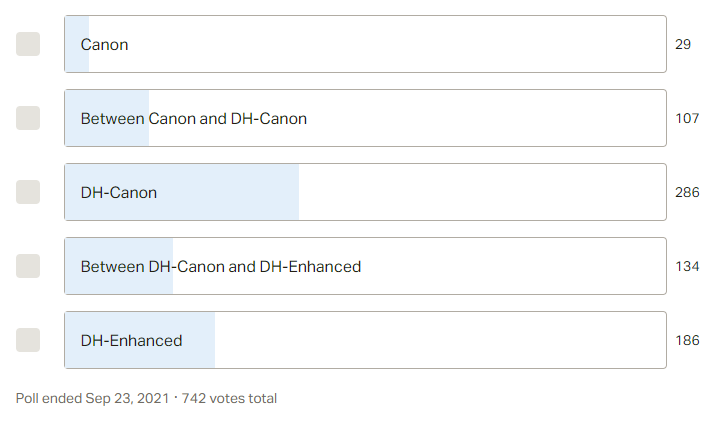Click the Canon option label text

104,45
